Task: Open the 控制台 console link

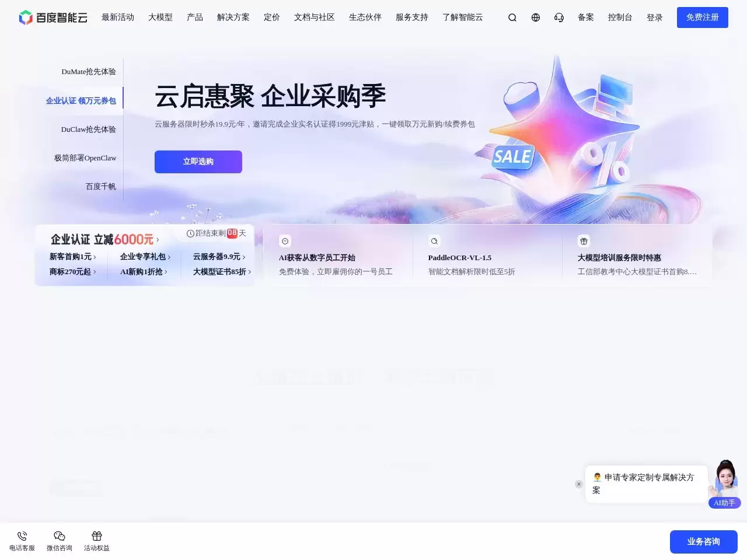Action: [x=620, y=17]
